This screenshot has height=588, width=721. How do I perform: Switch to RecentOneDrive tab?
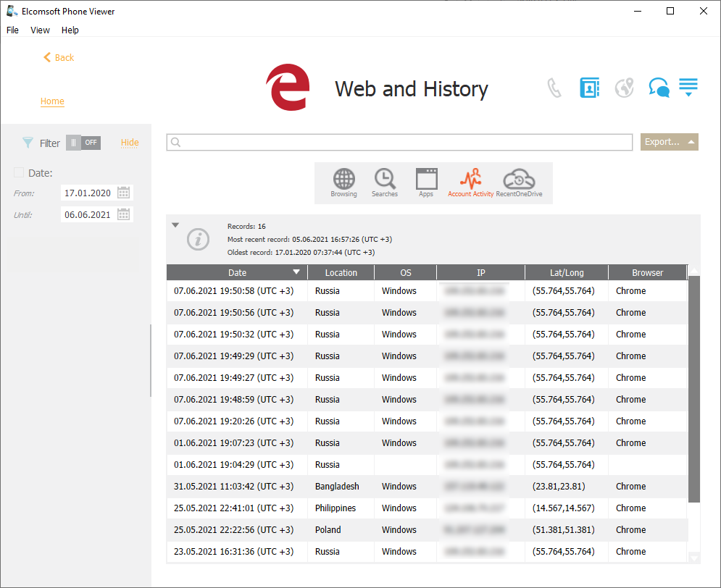click(519, 182)
